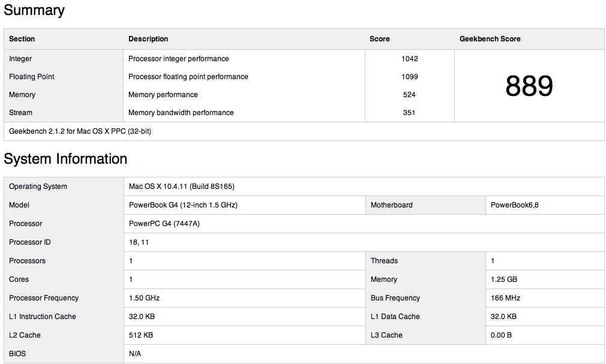Click the BIOS label
Screen dimensions: 606x364
[x=17, y=354]
